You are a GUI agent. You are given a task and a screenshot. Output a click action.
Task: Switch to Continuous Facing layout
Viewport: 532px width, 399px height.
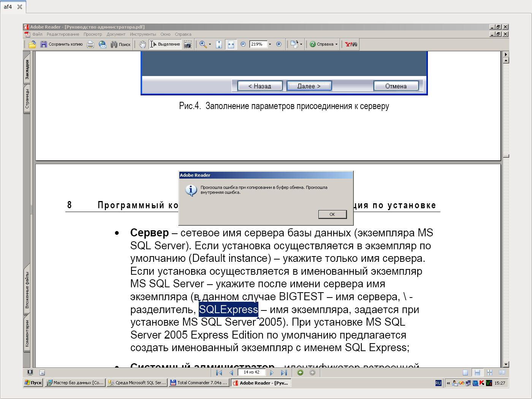coord(489,372)
